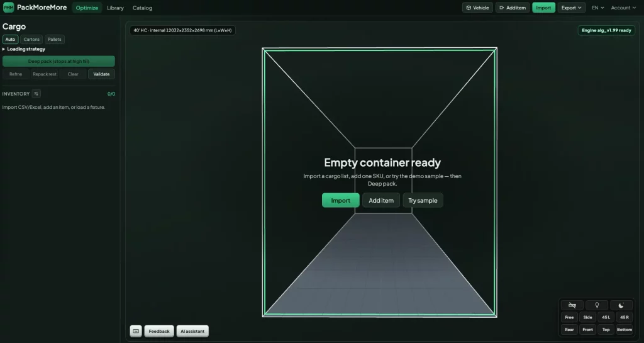Switch to 45 R camera view
This screenshot has width=644, height=343.
[625, 317]
